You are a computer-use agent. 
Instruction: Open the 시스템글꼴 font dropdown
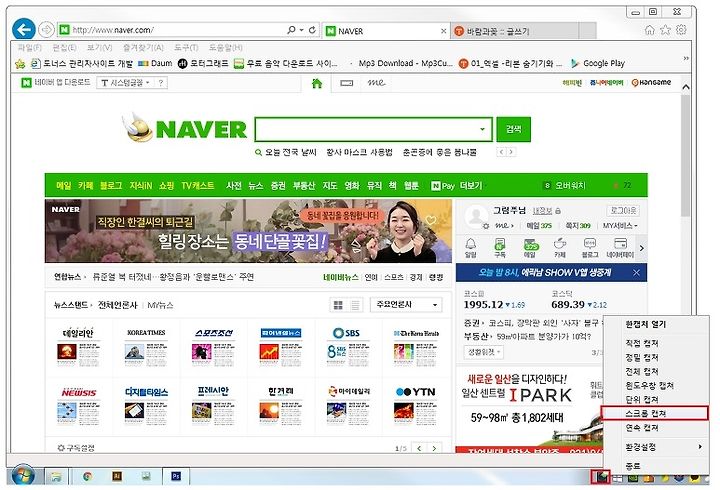click(126, 83)
